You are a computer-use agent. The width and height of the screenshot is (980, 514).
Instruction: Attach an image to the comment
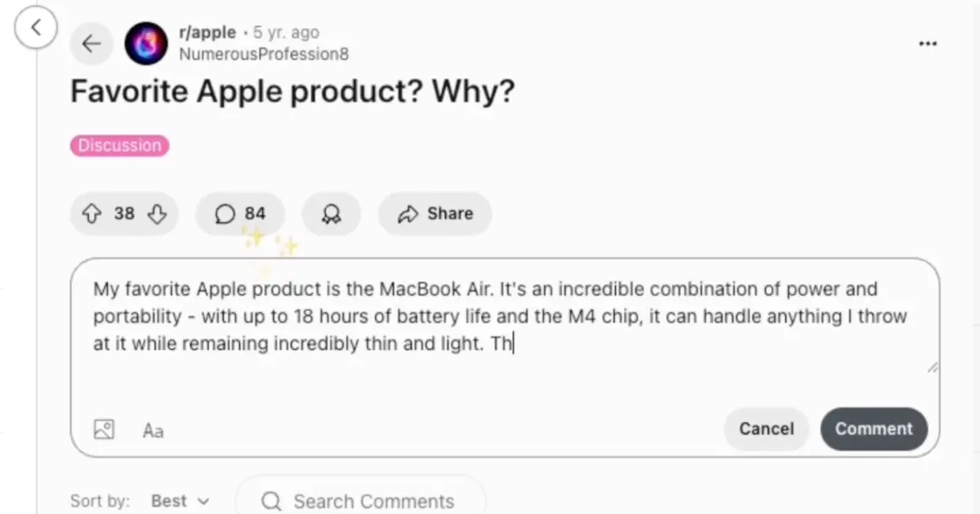pos(104,429)
